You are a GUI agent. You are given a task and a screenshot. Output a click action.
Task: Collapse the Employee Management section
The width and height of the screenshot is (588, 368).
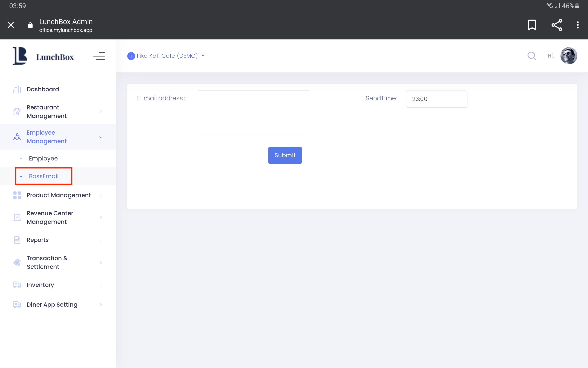point(58,137)
